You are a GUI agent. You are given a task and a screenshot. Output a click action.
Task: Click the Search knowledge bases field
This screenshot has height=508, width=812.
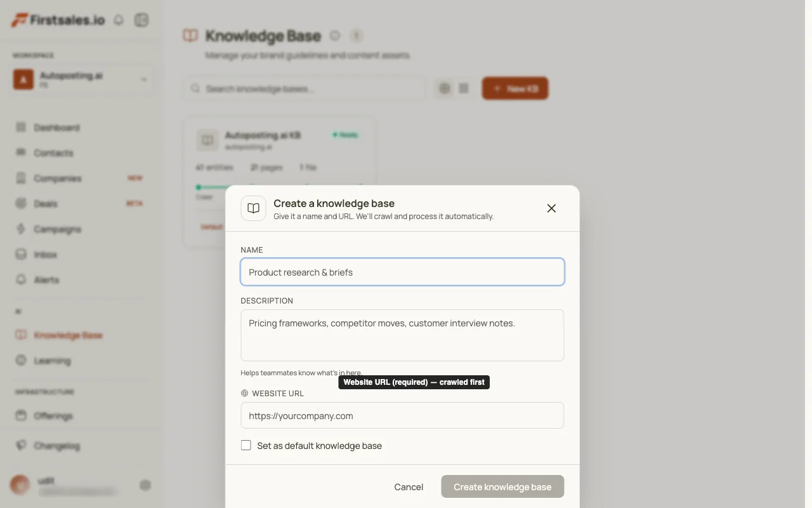pos(304,89)
